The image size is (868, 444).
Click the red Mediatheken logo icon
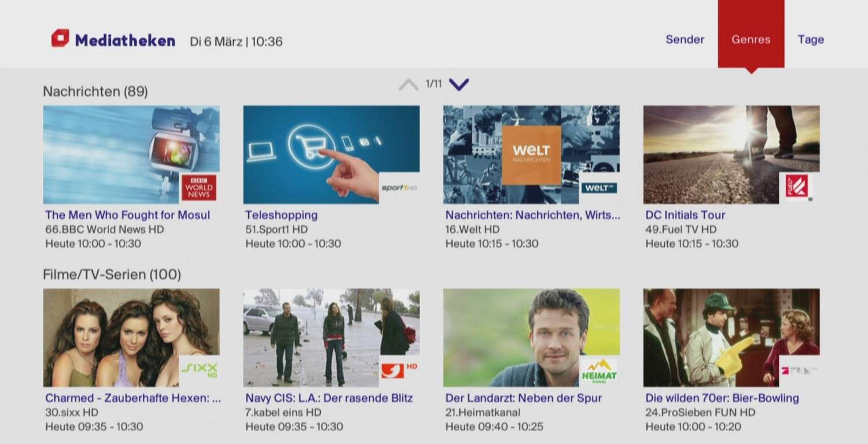pos(60,38)
